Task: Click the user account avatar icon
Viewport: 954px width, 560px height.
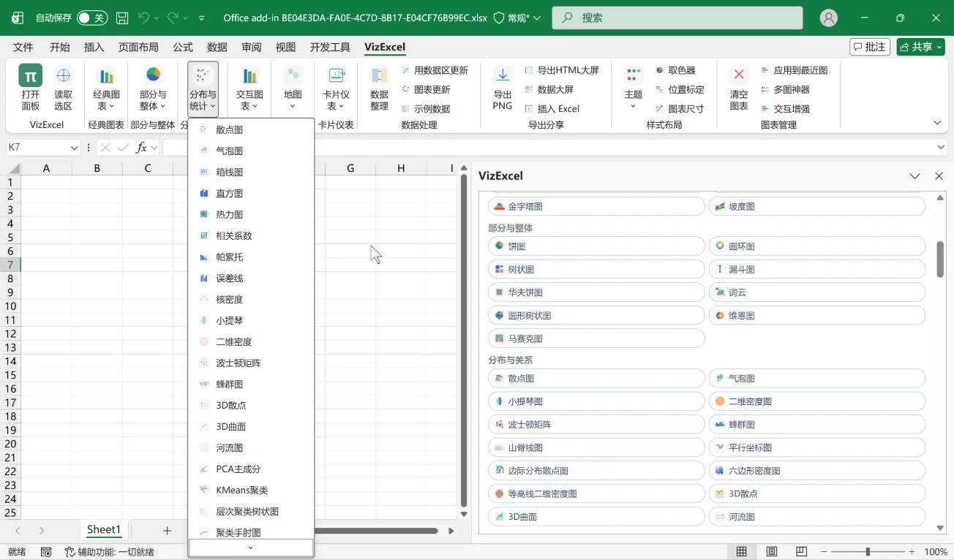Action: (829, 18)
